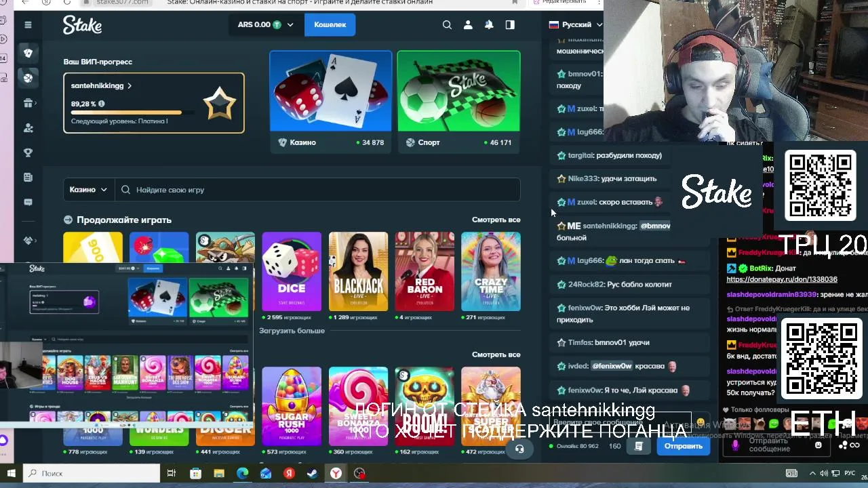The image size is (868, 488).
Task: Click username targitai in chat
Action: pyautogui.click(x=580, y=155)
